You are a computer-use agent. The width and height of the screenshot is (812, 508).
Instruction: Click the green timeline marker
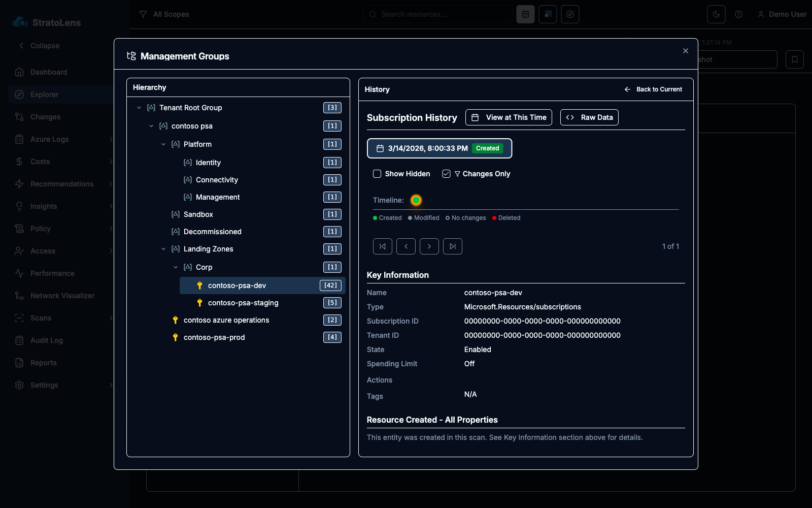pyautogui.click(x=416, y=200)
